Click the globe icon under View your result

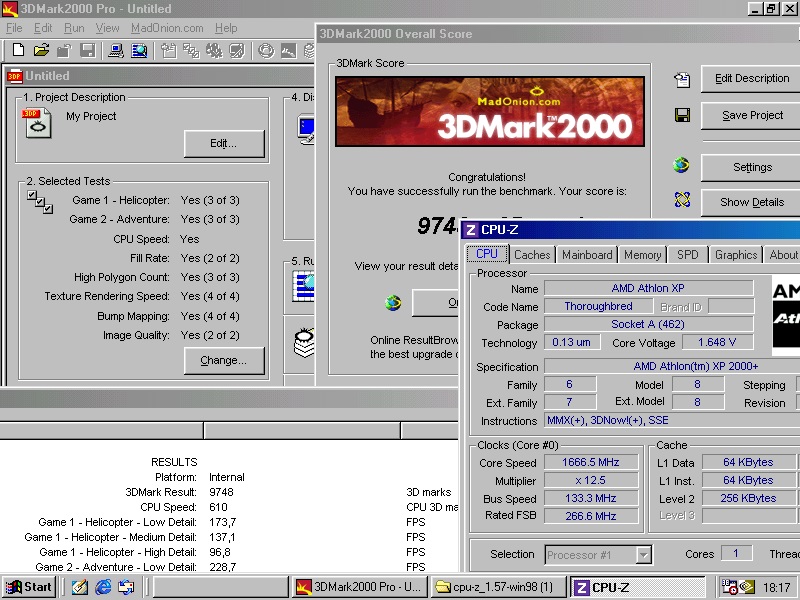click(x=393, y=303)
